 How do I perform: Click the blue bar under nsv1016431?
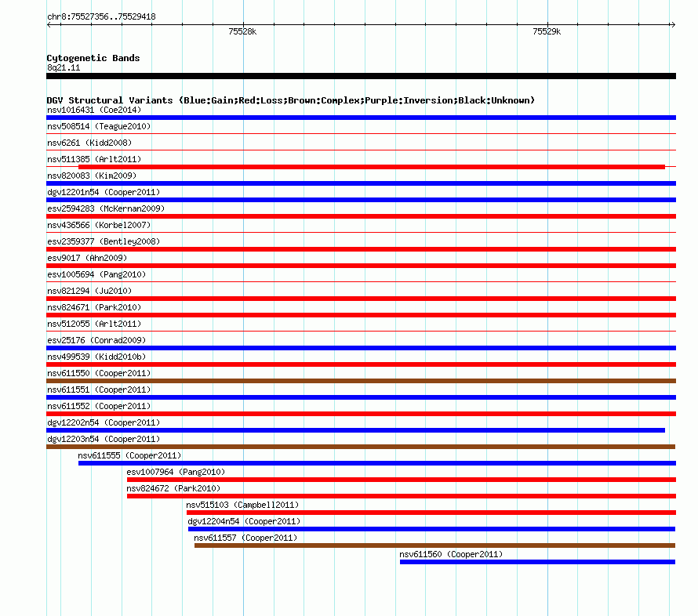pyautogui.click(x=361, y=118)
